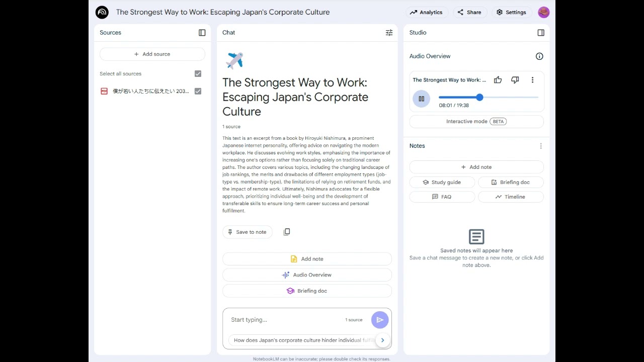Collapse the Studio panel
The height and width of the screenshot is (362, 644).
point(541,33)
